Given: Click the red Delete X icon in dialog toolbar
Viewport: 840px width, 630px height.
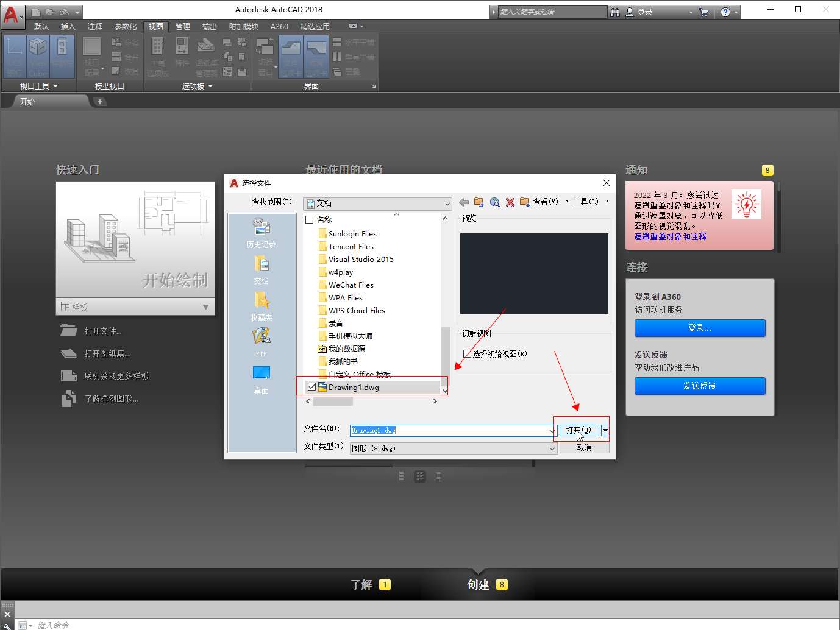Looking at the screenshot, I should [510, 202].
